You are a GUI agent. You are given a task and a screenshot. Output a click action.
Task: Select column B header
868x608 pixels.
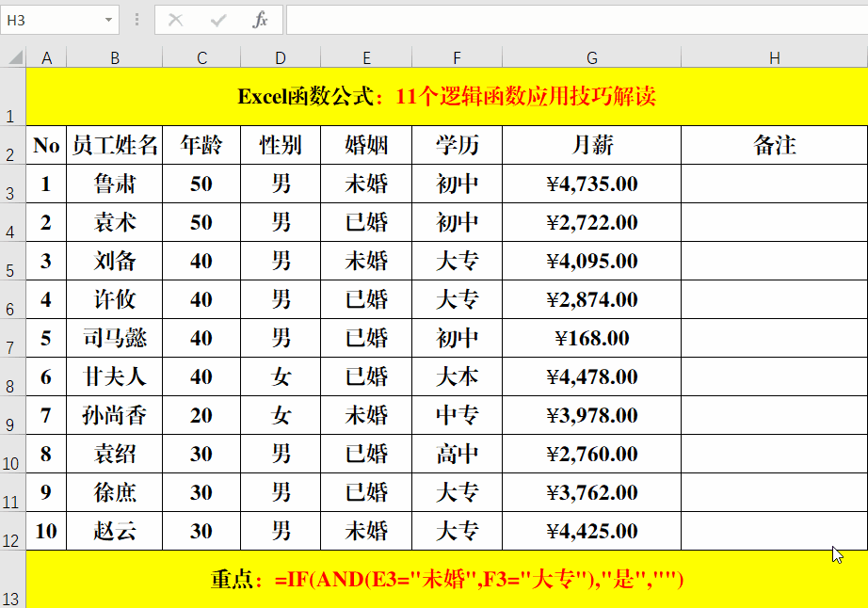click(x=115, y=57)
